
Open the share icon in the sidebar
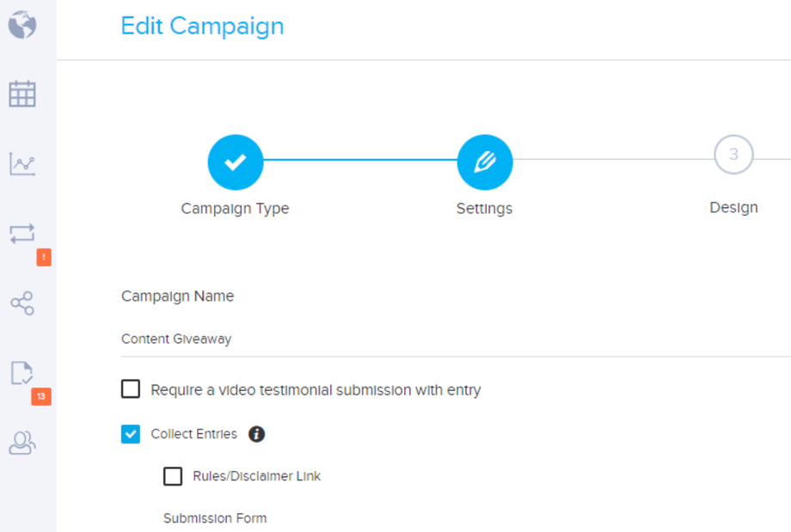pos(22,303)
